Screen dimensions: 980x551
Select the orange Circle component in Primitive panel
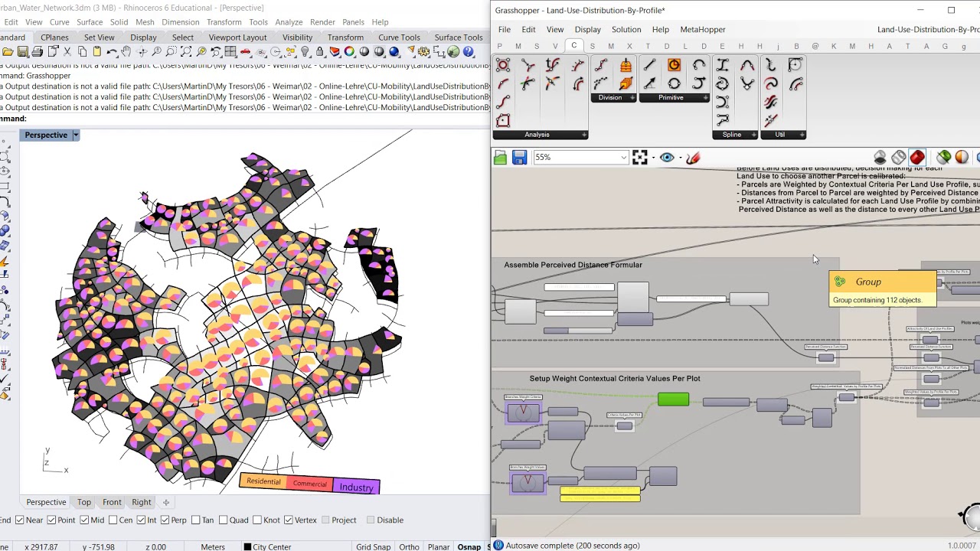[674, 65]
